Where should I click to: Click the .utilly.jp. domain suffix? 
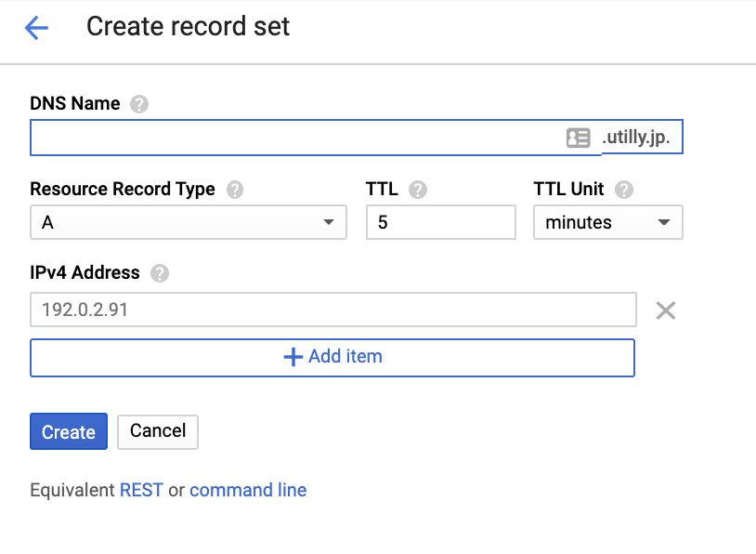coord(642,138)
